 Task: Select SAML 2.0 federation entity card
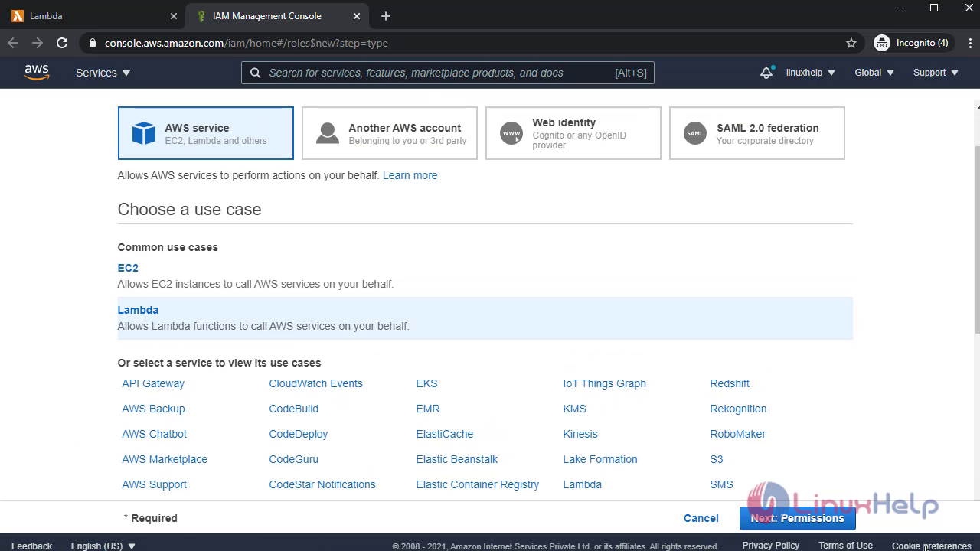click(757, 133)
